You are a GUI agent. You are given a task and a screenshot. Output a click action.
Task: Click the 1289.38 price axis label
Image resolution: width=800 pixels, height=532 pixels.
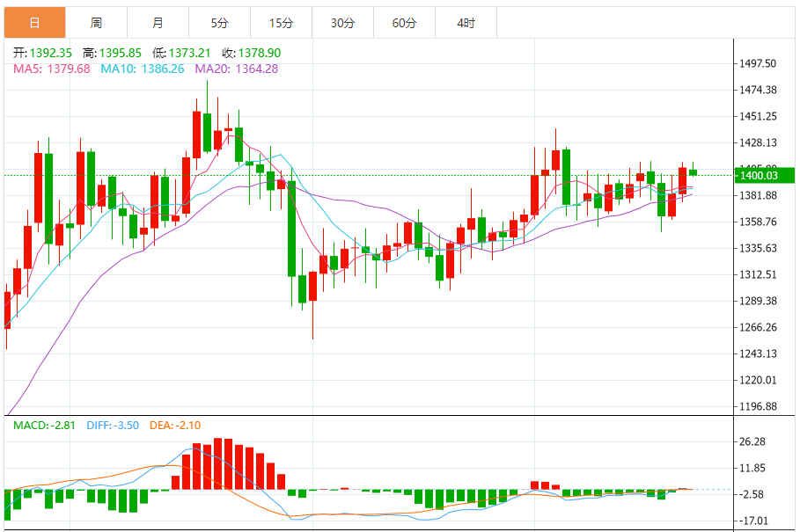point(758,301)
